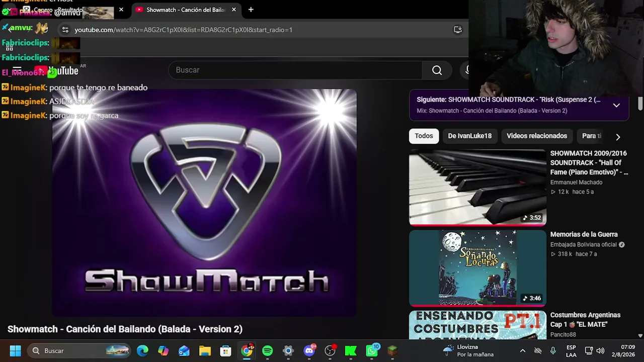Image resolution: width=644 pixels, height=362 pixels.
Task: Open Spotify from the taskbar
Action: click(x=267, y=351)
